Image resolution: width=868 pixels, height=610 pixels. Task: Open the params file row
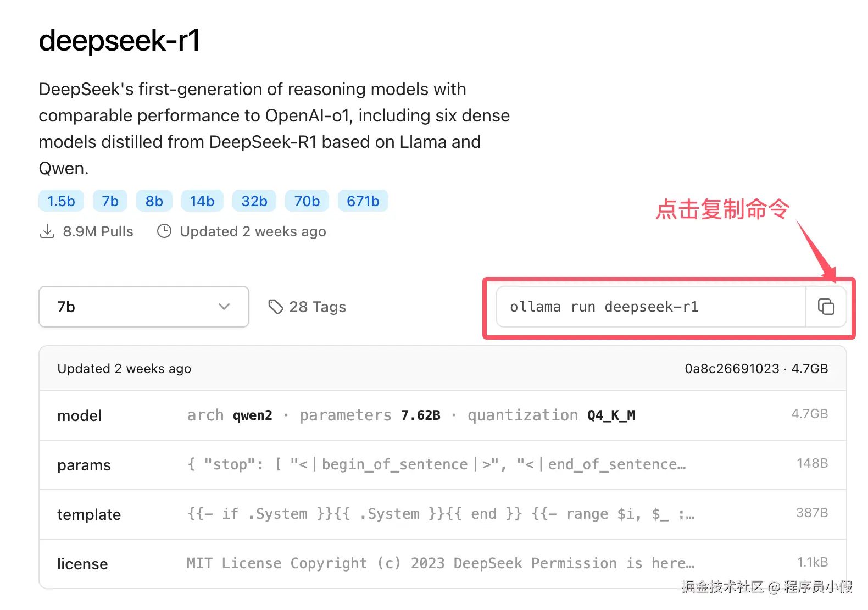(x=442, y=465)
